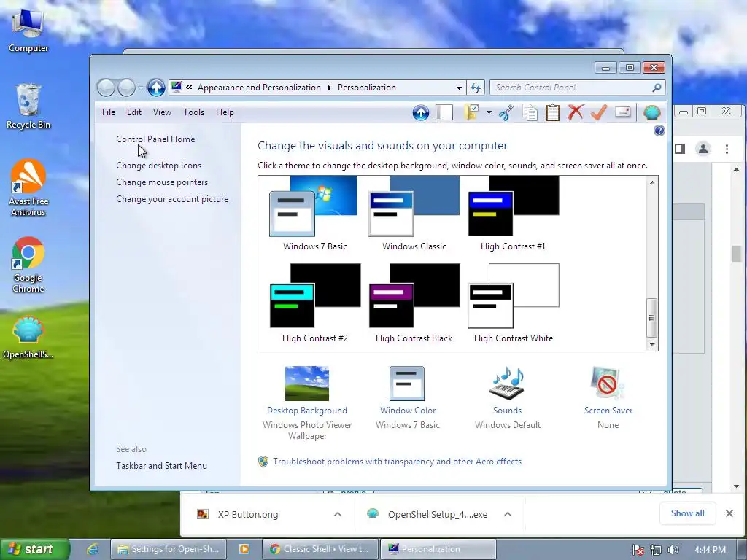Click the Refresh button next to the address bar
The image size is (747, 560).
pos(476,87)
